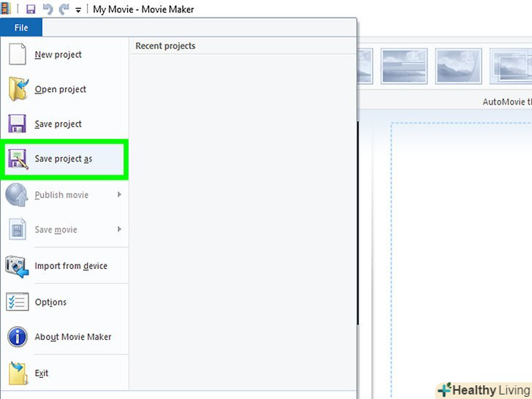Image resolution: width=532 pixels, height=399 pixels.
Task: Click the AutoMovie themes group label
Action: point(507,102)
